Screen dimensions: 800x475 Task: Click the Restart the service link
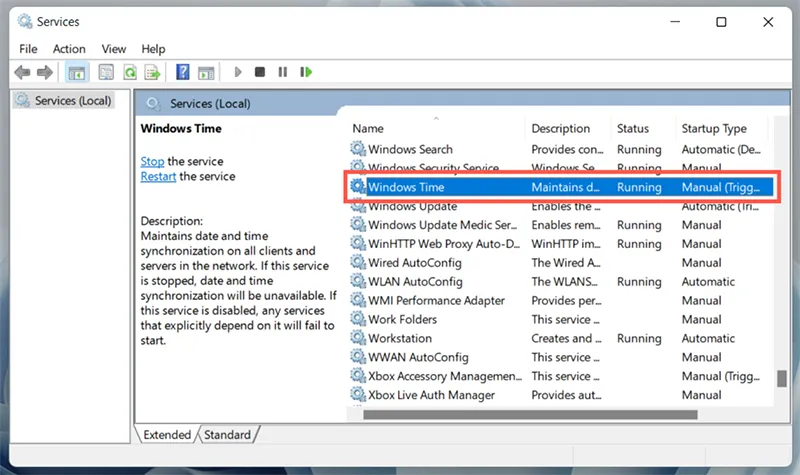click(158, 176)
